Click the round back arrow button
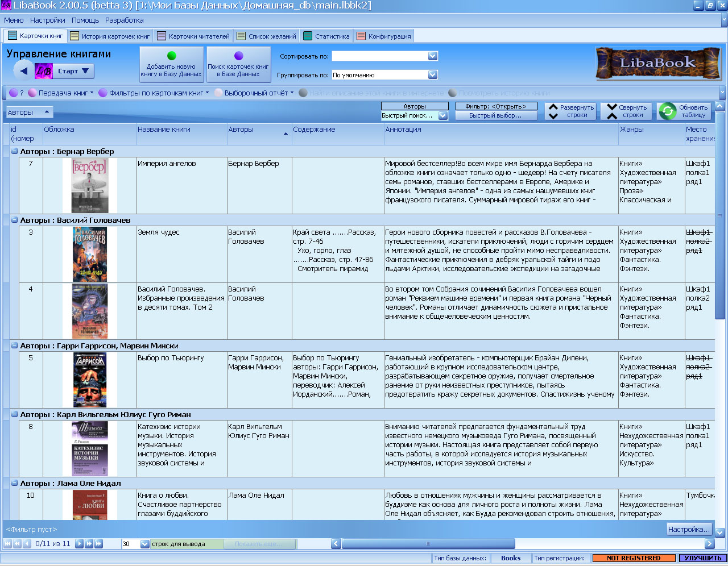This screenshot has width=728, height=566. coord(23,71)
